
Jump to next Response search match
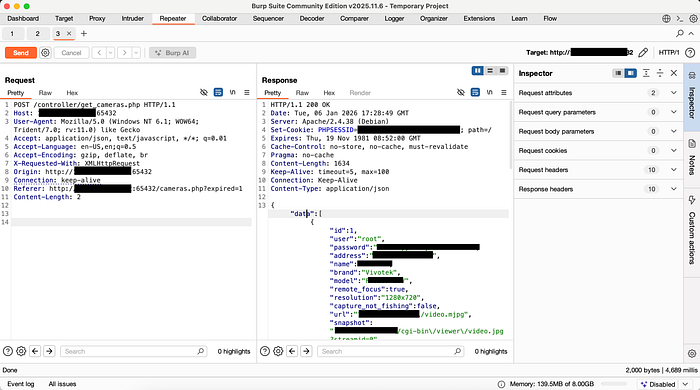click(x=306, y=351)
